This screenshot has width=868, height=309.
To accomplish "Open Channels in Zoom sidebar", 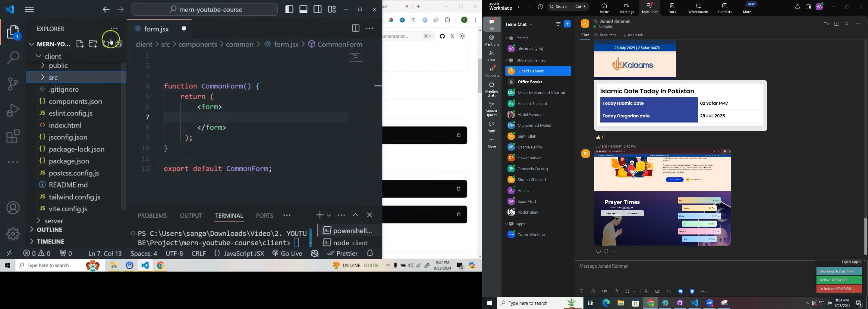I will 492,72.
